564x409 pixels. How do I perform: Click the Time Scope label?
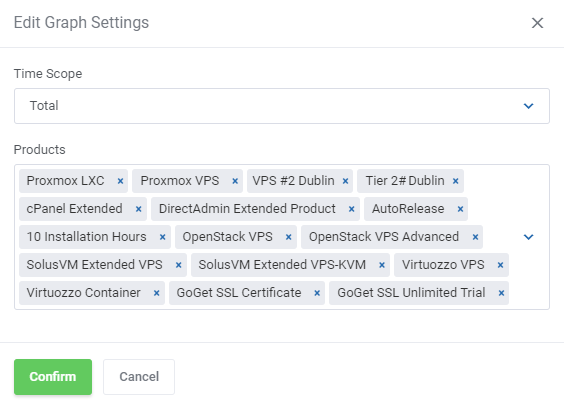pos(48,74)
